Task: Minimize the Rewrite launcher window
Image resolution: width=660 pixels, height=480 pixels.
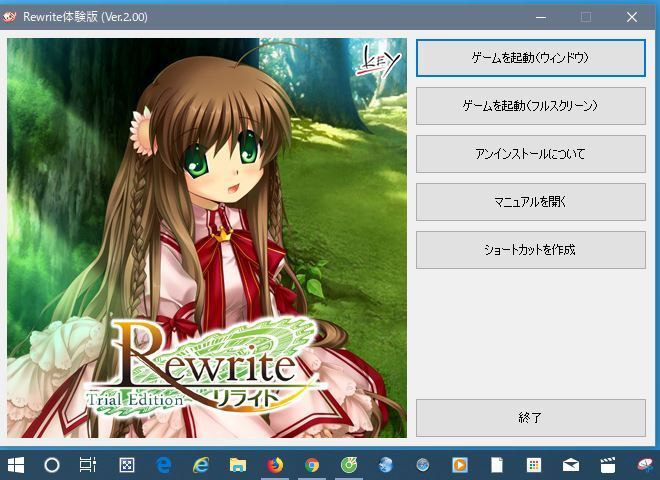Action: coord(541,17)
